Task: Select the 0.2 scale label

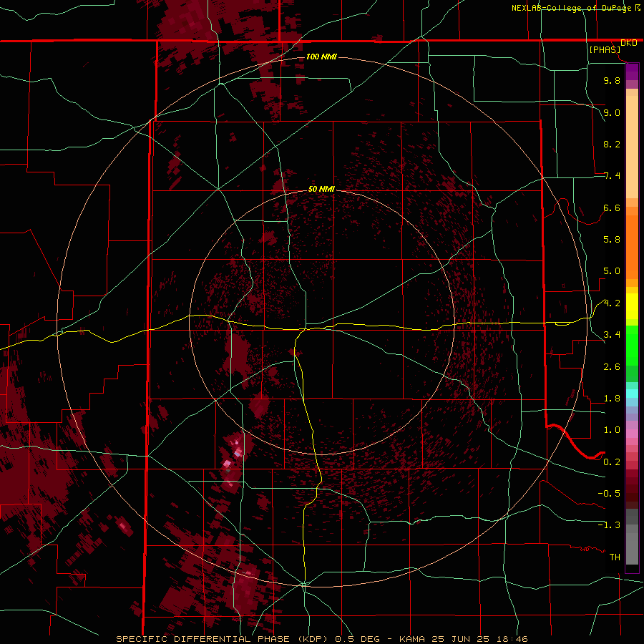Action: pos(612,462)
